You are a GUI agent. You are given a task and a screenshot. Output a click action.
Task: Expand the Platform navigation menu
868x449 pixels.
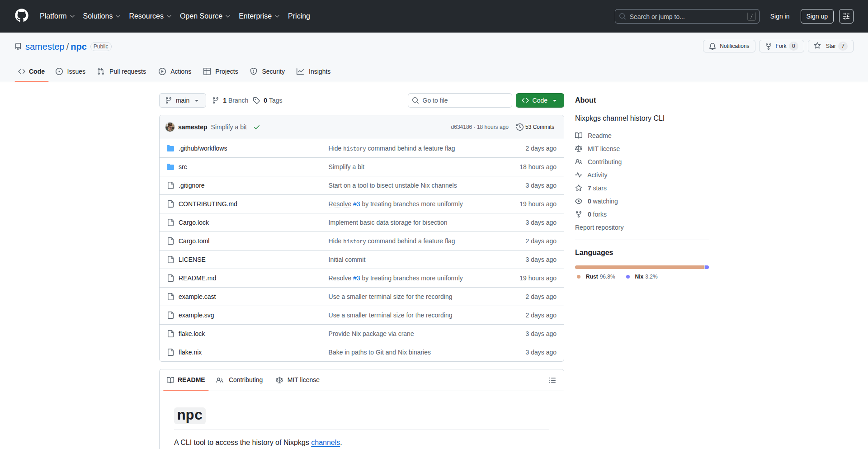click(57, 16)
